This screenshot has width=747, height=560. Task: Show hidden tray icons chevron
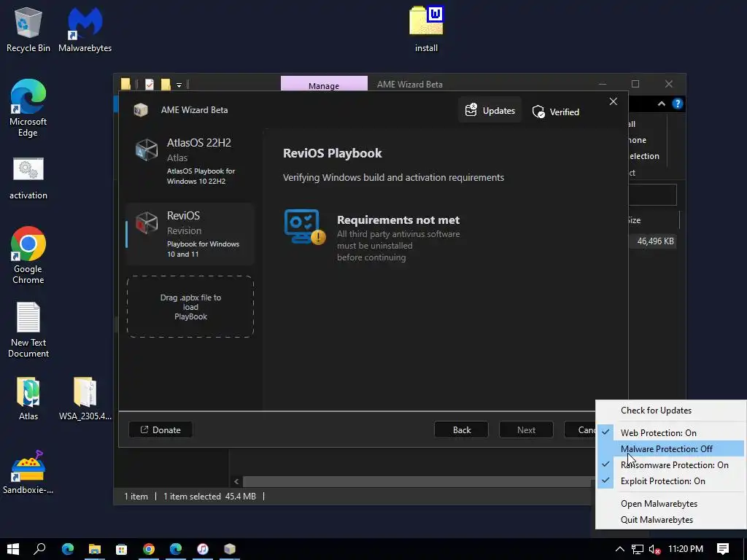coord(620,549)
